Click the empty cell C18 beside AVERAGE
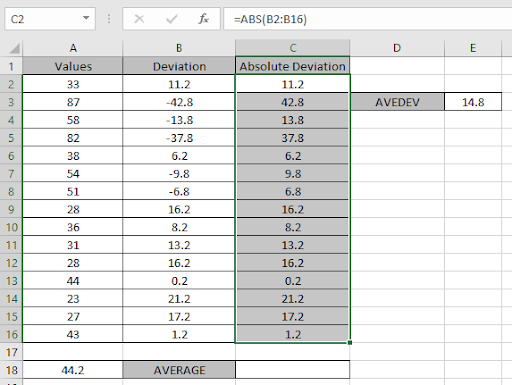This screenshot has width=512, height=385. point(293,370)
